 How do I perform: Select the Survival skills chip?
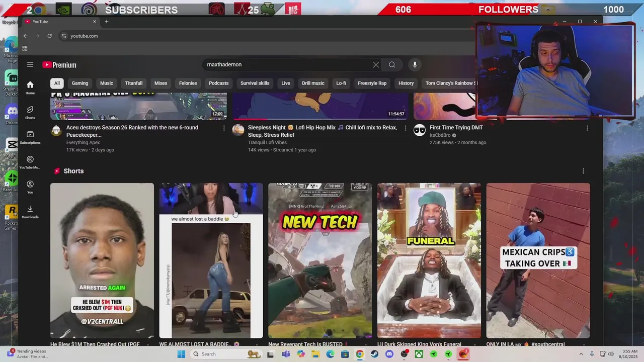point(255,83)
